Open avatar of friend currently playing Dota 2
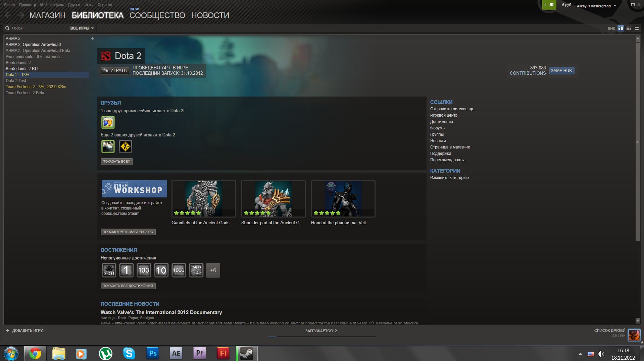Image resolution: width=644 pixels, height=361 pixels. click(x=108, y=122)
